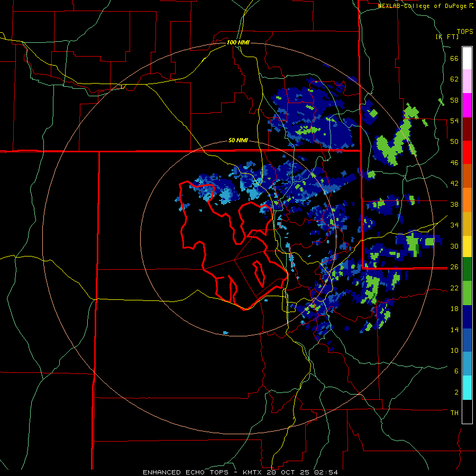Image resolution: width=476 pixels, height=476 pixels.
Task: Pick the dark orange legend swatch
Action: (x=467, y=176)
